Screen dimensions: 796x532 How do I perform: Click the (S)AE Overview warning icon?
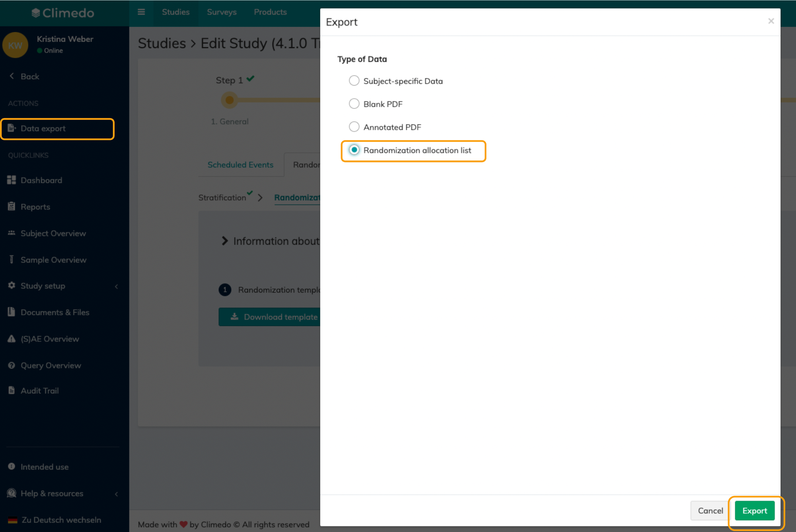(11, 339)
